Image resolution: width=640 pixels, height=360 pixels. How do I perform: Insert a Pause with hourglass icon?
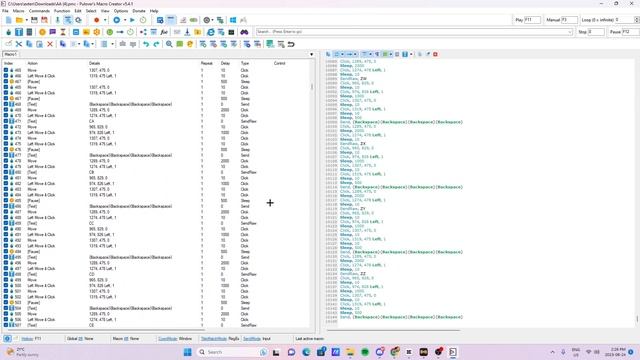(63, 32)
